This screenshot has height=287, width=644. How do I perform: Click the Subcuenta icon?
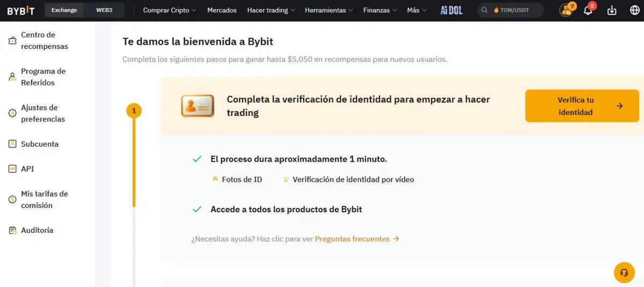tap(12, 144)
